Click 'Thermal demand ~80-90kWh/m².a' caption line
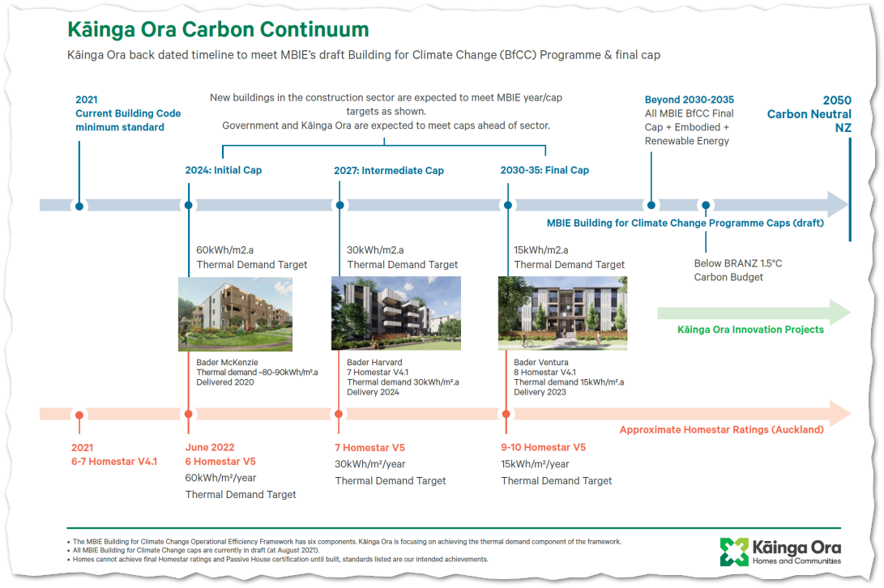Screen dimensions: 884x588 (x=257, y=372)
